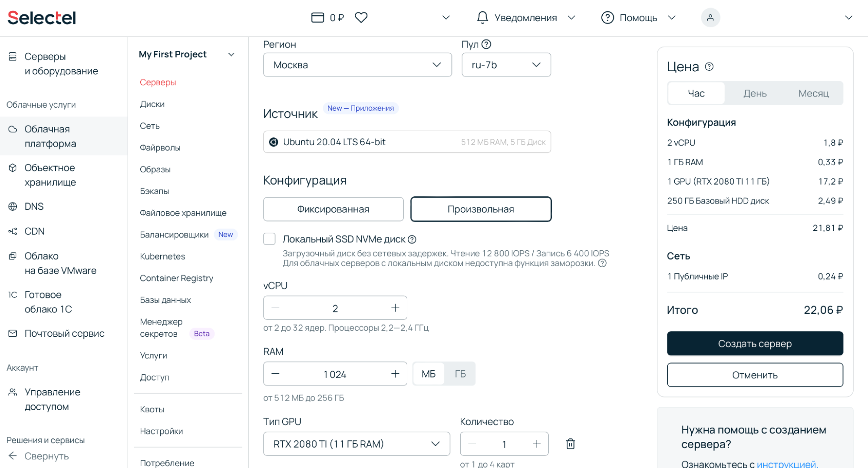Open the Тип GPU dropdown
868x468 pixels.
point(356,444)
